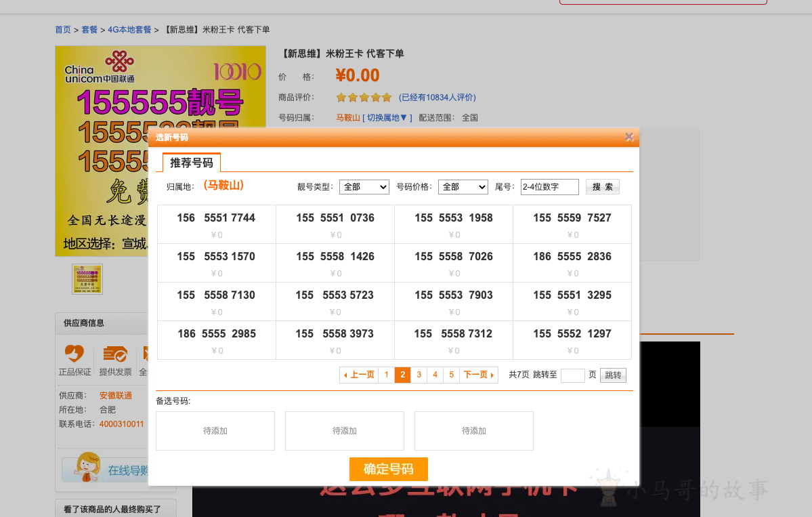This screenshot has height=517, width=812.
Task: Pick number 155 5551 3295
Action: (x=572, y=302)
